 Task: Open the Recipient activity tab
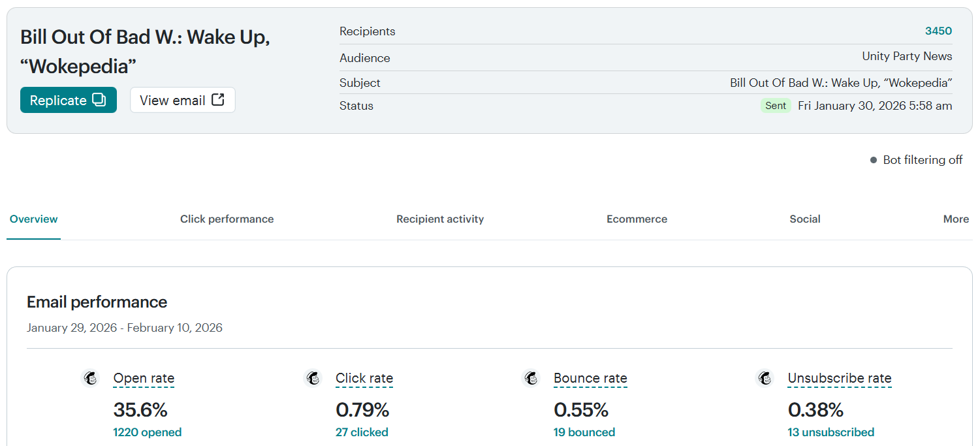click(440, 219)
